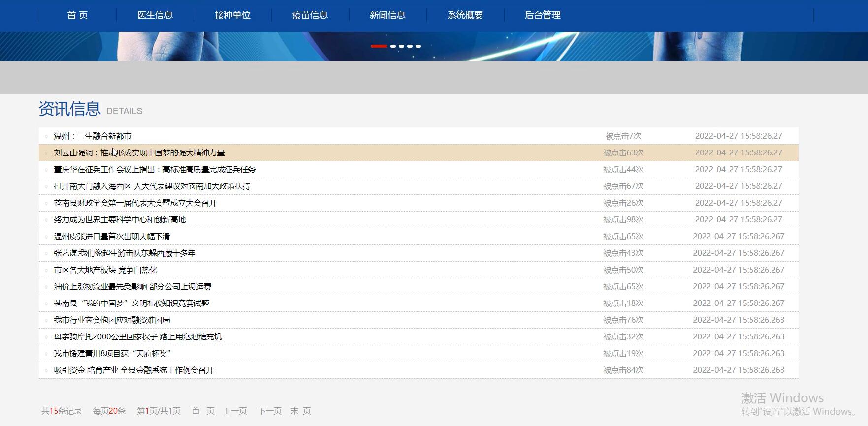Click 共15条记录 total text
This screenshot has height=426, width=868.
tap(62, 411)
